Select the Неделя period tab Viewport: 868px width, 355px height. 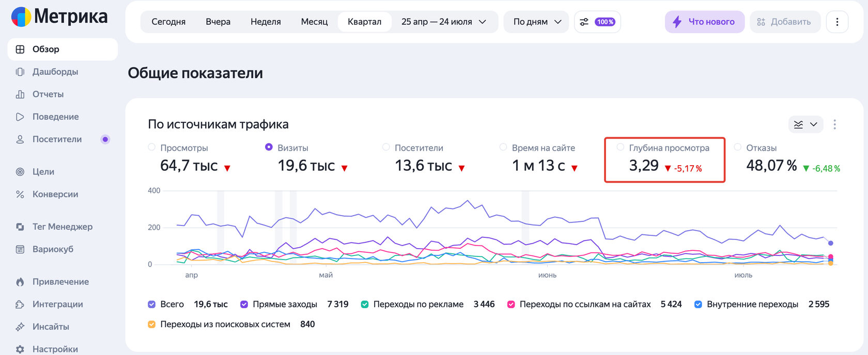[266, 22]
